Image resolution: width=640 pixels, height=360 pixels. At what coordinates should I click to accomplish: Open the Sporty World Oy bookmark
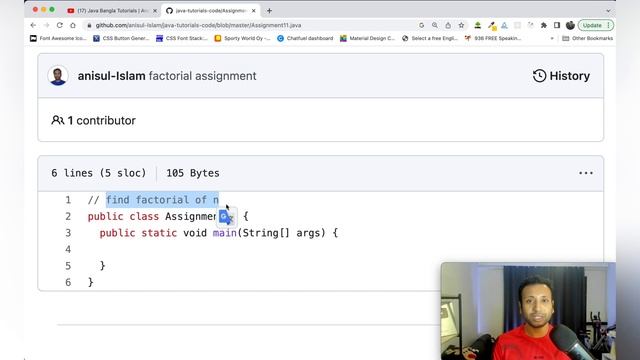[x=242, y=38]
